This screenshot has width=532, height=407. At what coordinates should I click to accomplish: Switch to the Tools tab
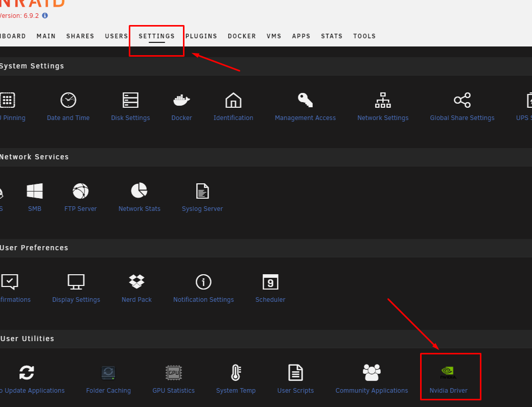point(364,36)
